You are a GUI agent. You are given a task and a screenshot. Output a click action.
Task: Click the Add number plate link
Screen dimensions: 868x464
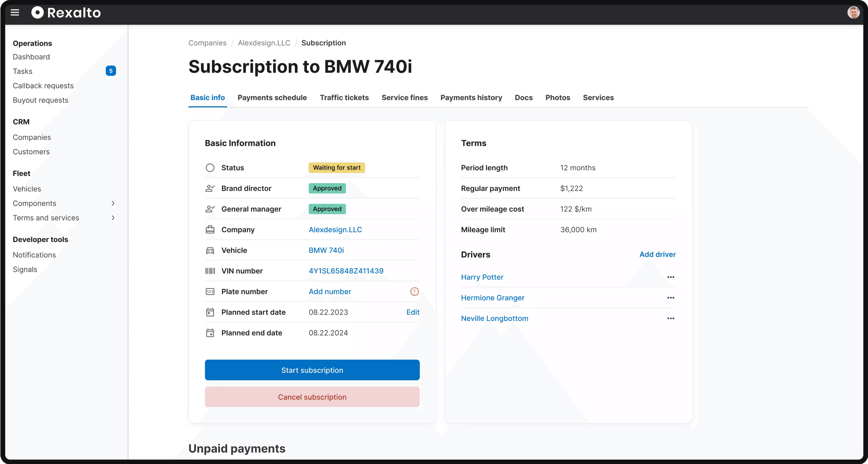pyautogui.click(x=329, y=292)
